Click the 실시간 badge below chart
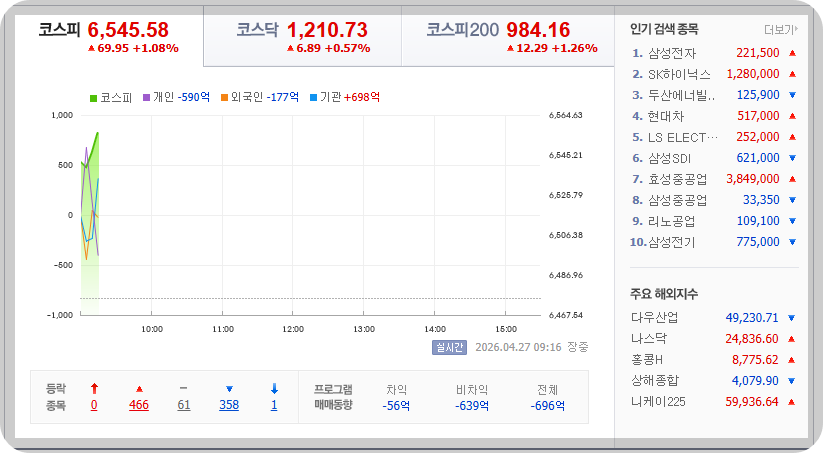 pos(449,347)
